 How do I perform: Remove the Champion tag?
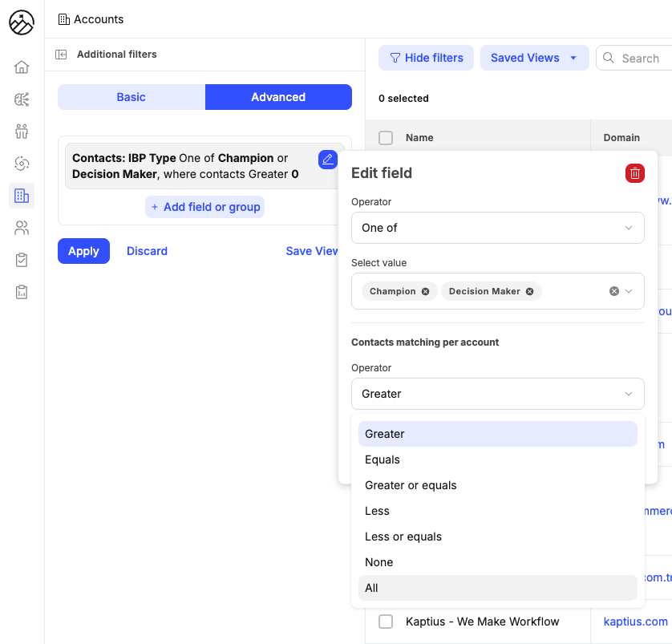click(425, 292)
